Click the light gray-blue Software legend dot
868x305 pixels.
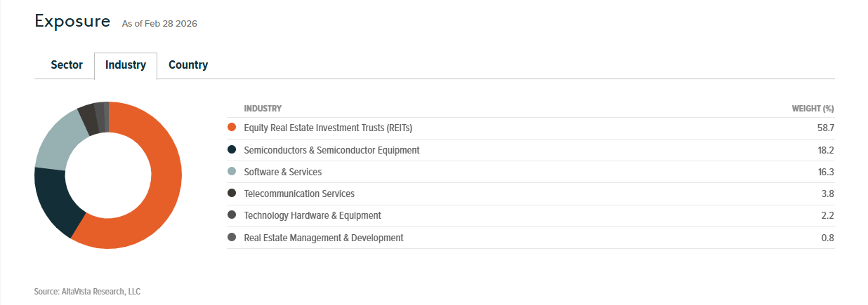coord(232,172)
